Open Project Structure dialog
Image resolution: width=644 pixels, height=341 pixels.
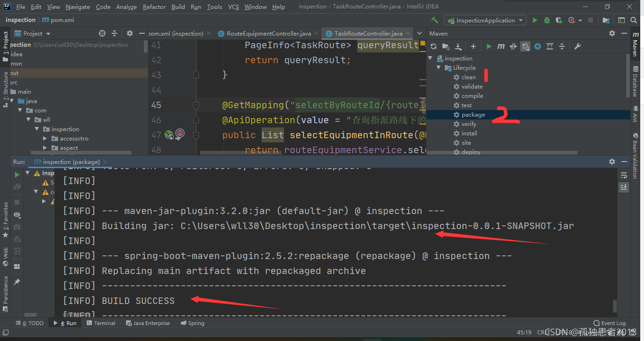[606, 20]
